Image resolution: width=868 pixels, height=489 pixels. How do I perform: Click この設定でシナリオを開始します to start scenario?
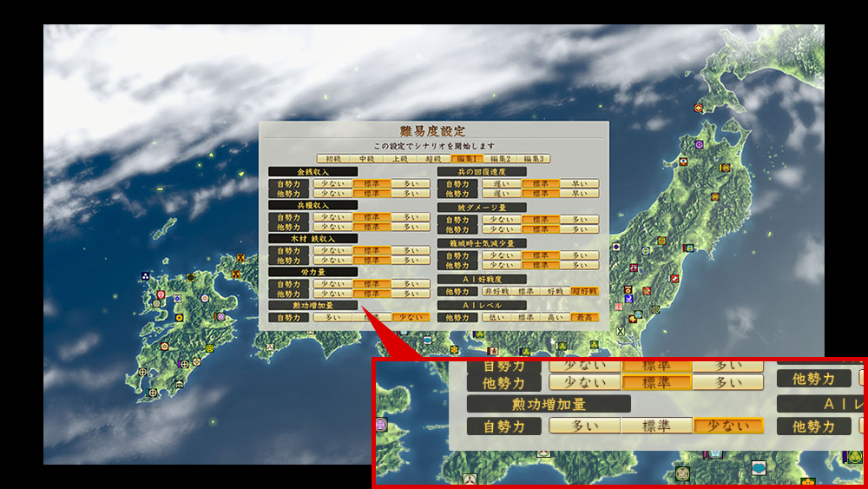pyautogui.click(x=433, y=146)
